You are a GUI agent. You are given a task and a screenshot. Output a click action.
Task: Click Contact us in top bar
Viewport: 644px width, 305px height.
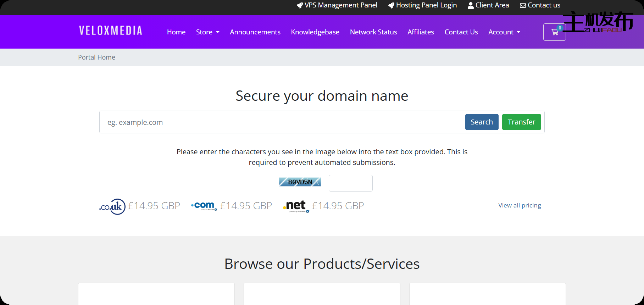(x=540, y=5)
